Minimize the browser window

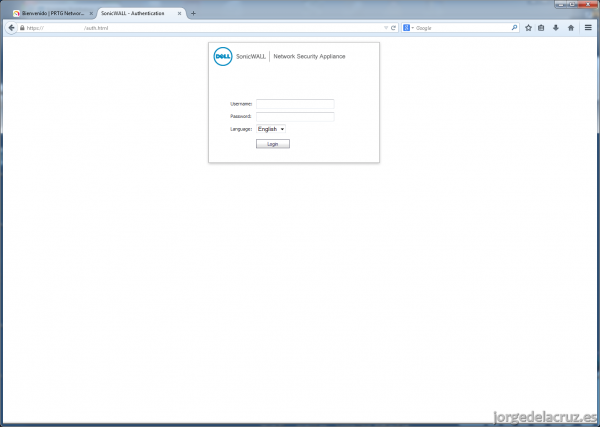click(x=561, y=4)
